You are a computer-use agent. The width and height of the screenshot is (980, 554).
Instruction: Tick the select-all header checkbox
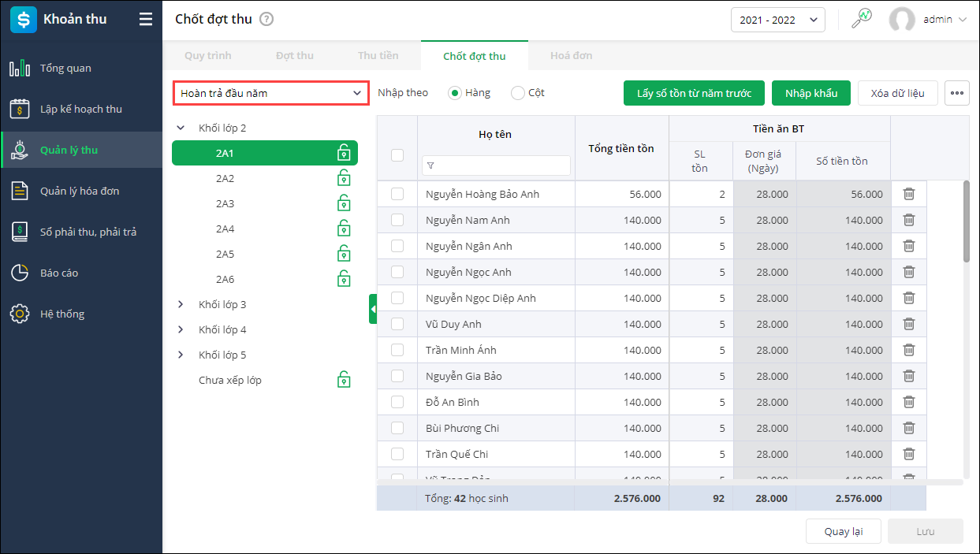(x=397, y=155)
